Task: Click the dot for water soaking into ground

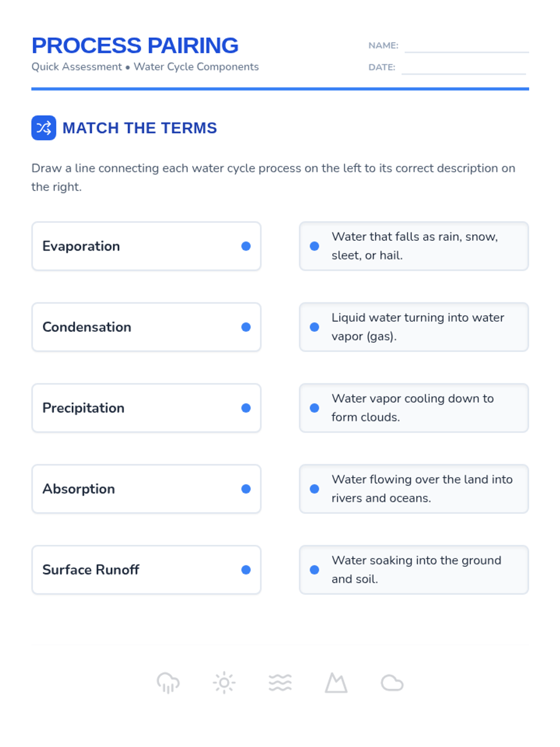Action: [315, 570]
